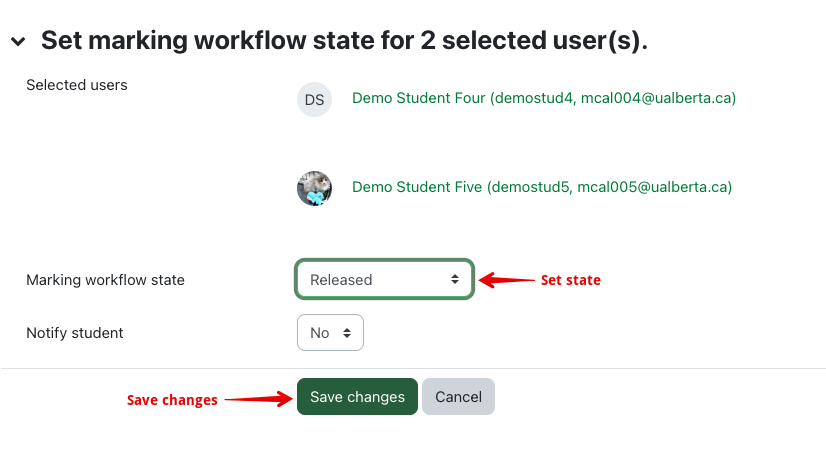This screenshot has width=826, height=455.
Task: Click the section heading for 2 selected users
Action: pyautogui.click(x=344, y=41)
